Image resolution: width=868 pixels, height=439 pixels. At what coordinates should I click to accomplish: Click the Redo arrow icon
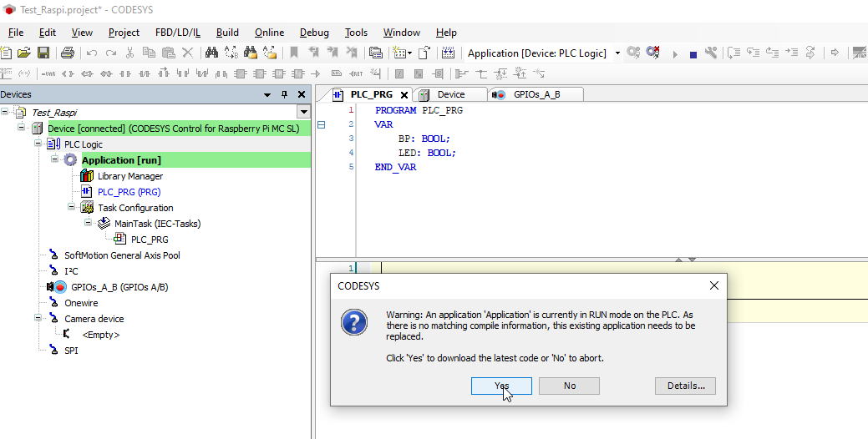pyautogui.click(x=111, y=53)
